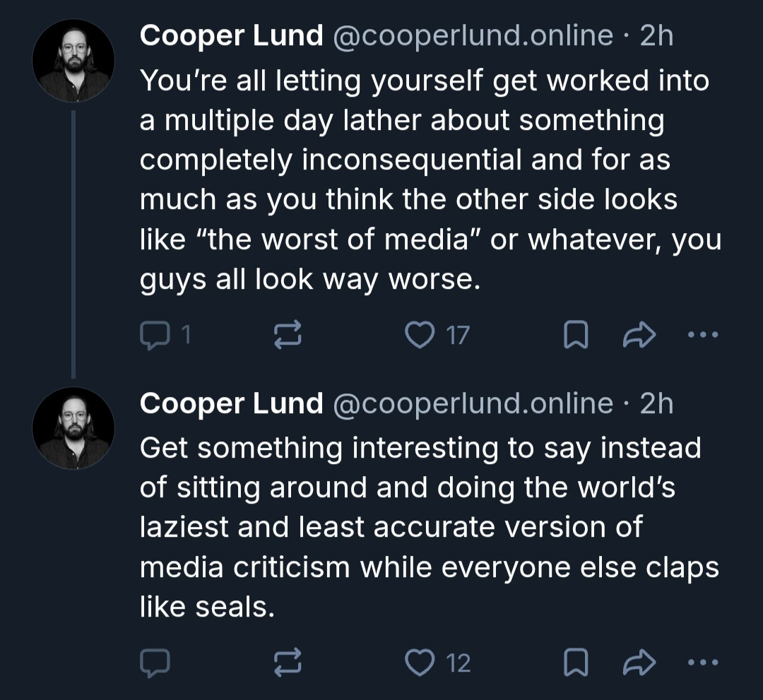
Task: Open @cooperlund.online handle on the first post
Action: tap(472, 35)
